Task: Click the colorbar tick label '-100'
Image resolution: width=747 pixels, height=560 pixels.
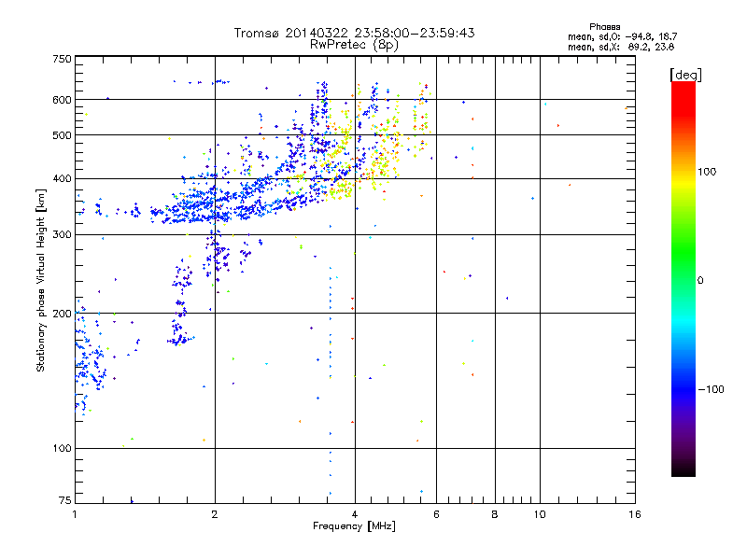Action: pyautogui.click(x=711, y=389)
